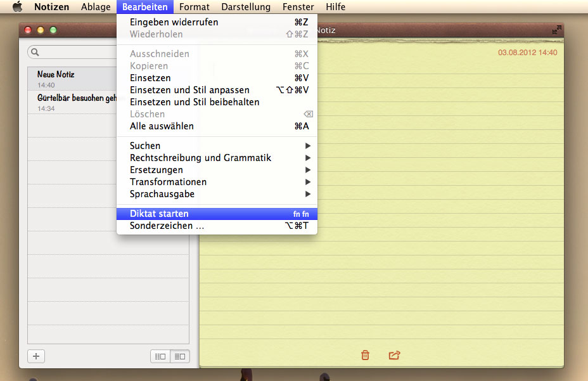Image resolution: width=588 pixels, height=381 pixels.
Task: Click the red close window button
Action: click(x=28, y=30)
